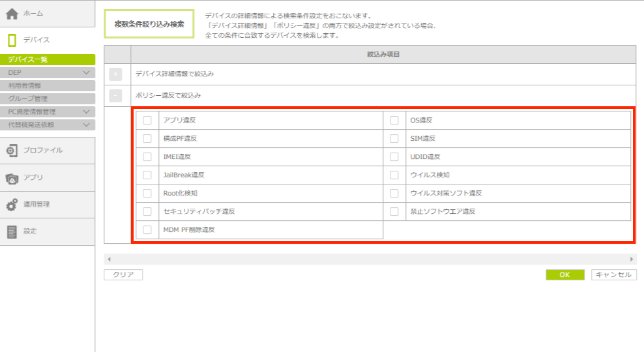
Task: Click the 運用管理 gears icon
Action: click(x=12, y=205)
